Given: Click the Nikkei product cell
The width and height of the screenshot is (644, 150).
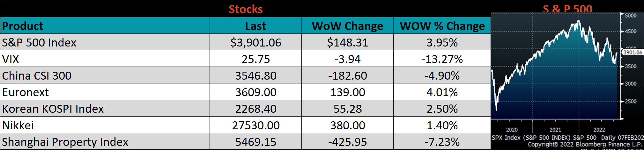Looking at the screenshot, I should 18,125.
